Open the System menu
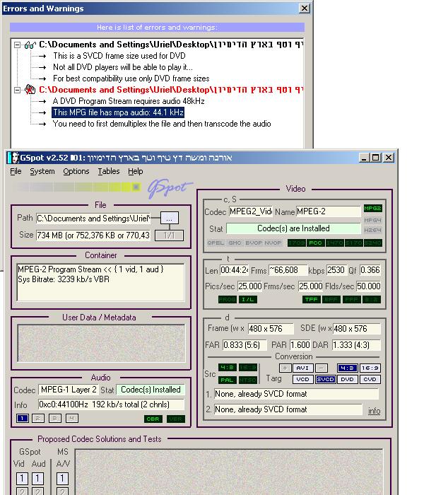 (42, 171)
